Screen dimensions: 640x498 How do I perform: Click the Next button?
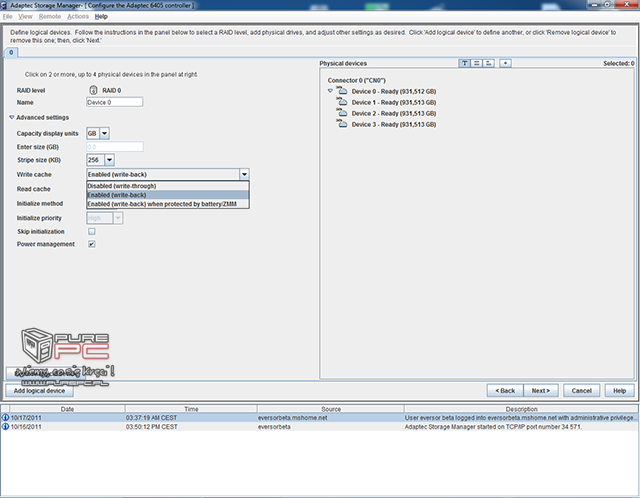click(x=540, y=391)
